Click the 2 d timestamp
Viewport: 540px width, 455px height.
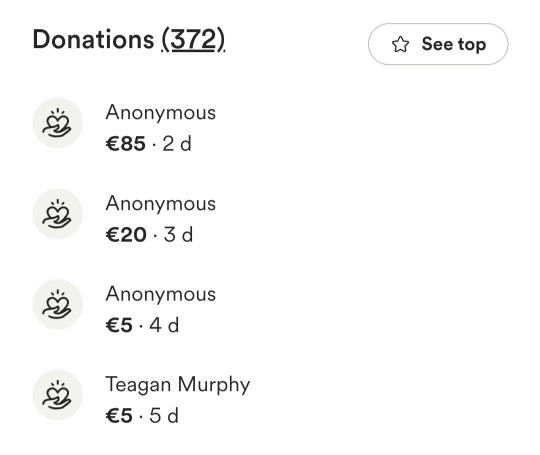coord(177,144)
